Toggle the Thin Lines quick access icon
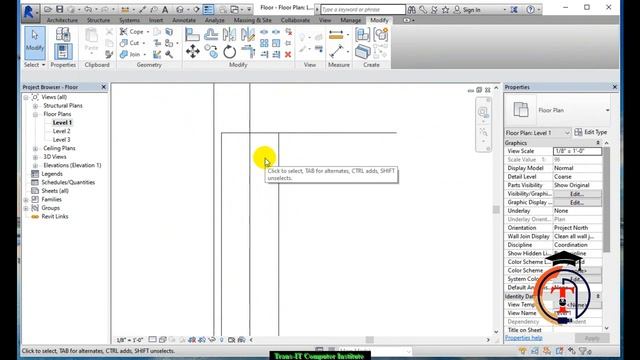Screen dimensions: 640x360 click(208, 9)
